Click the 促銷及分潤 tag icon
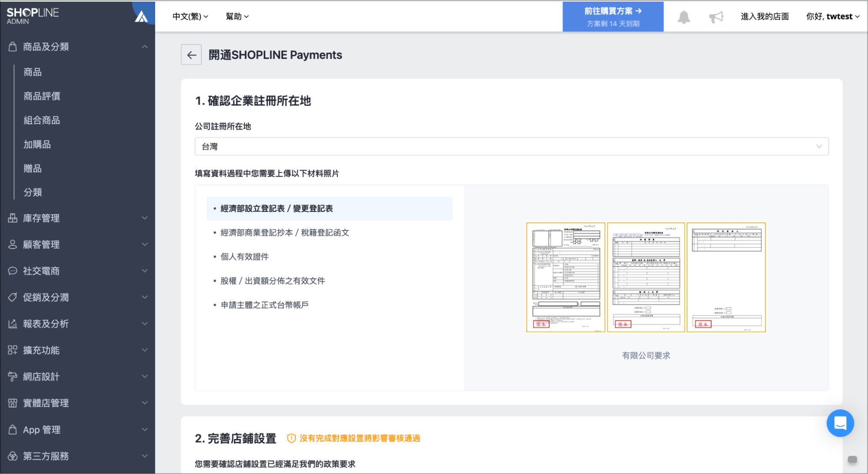The width and height of the screenshot is (868, 474). click(x=13, y=297)
